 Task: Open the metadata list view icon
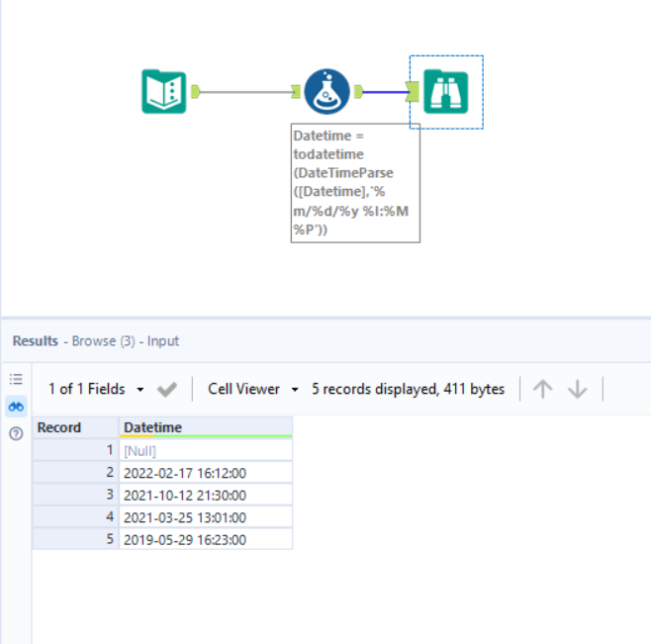click(16, 379)
